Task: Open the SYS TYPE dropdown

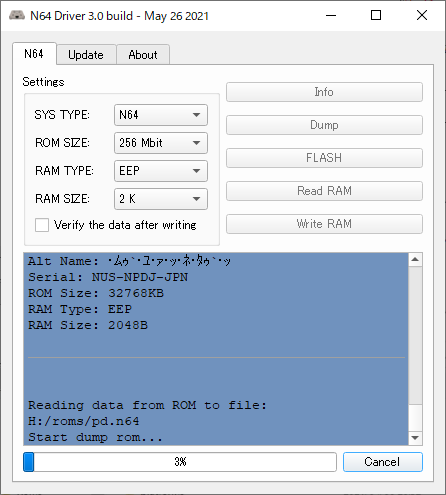Action: [161, 115]
